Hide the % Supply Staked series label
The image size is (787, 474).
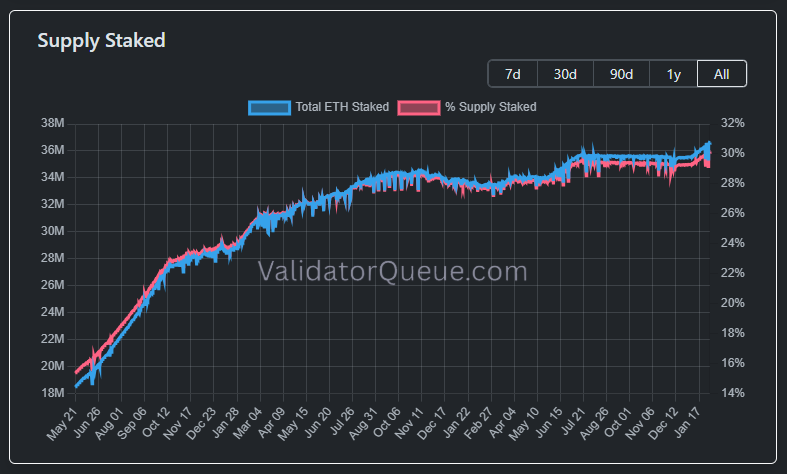point(490,107)
